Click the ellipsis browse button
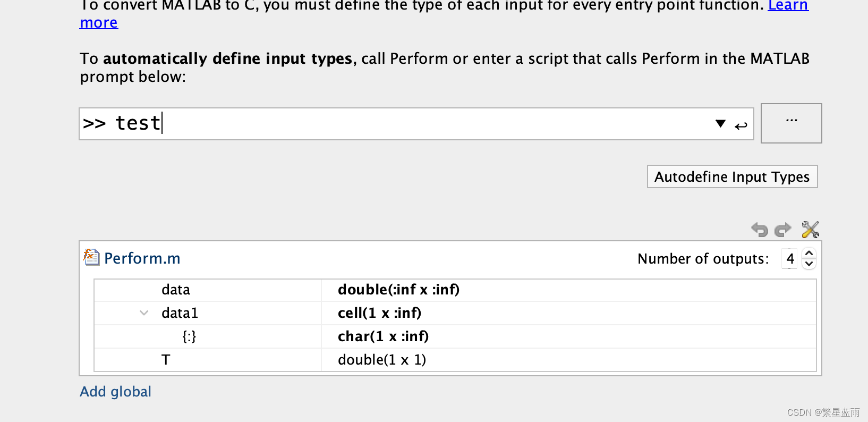Image resolution: width=868 pixels, height=422 pixels. click(792, 123)
